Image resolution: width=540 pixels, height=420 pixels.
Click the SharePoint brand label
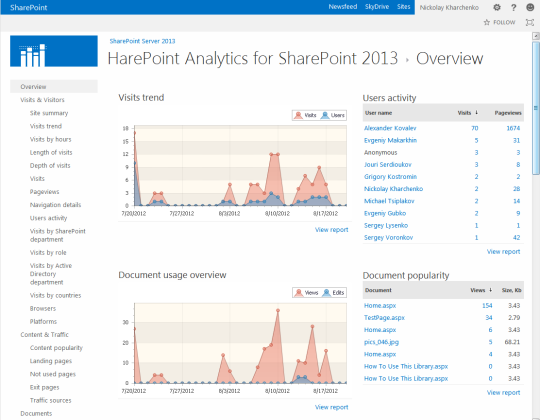29,8
